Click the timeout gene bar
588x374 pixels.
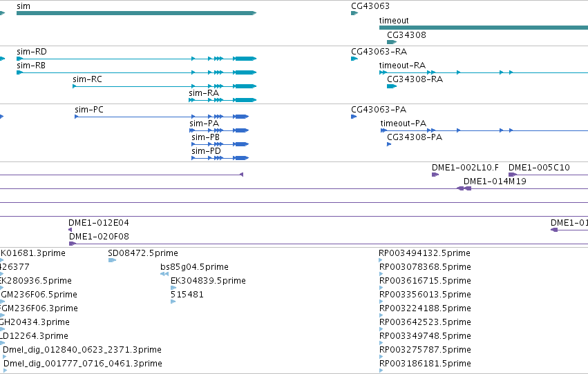click(x=484, y=28)
